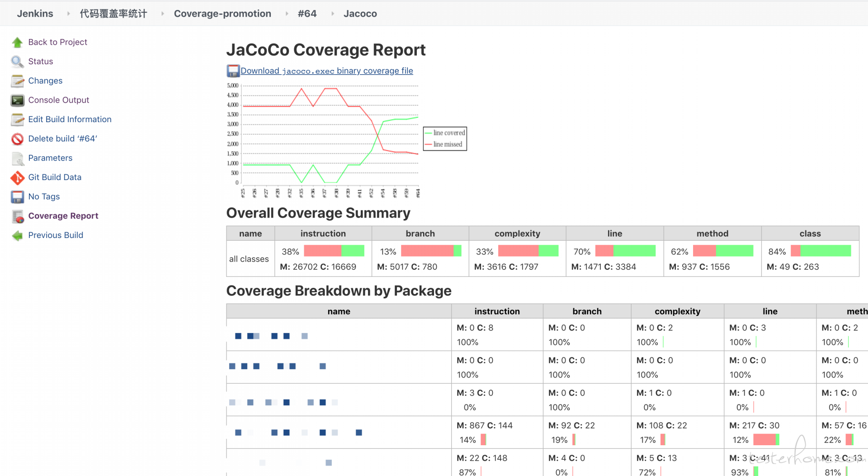Click the Git Build Data icon
The width and height of the screenshot is (868, 476).
(x=17, y=177)
